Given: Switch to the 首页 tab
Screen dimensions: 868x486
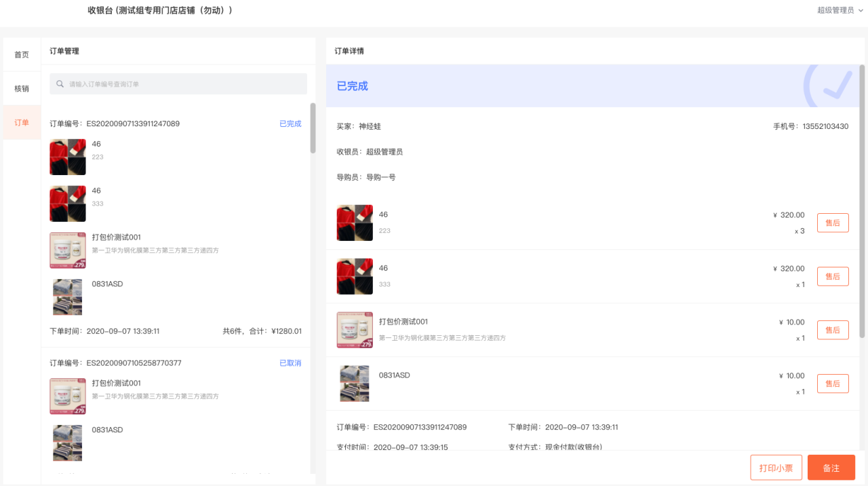Looking at the screenshot, I should coord(22,54).
